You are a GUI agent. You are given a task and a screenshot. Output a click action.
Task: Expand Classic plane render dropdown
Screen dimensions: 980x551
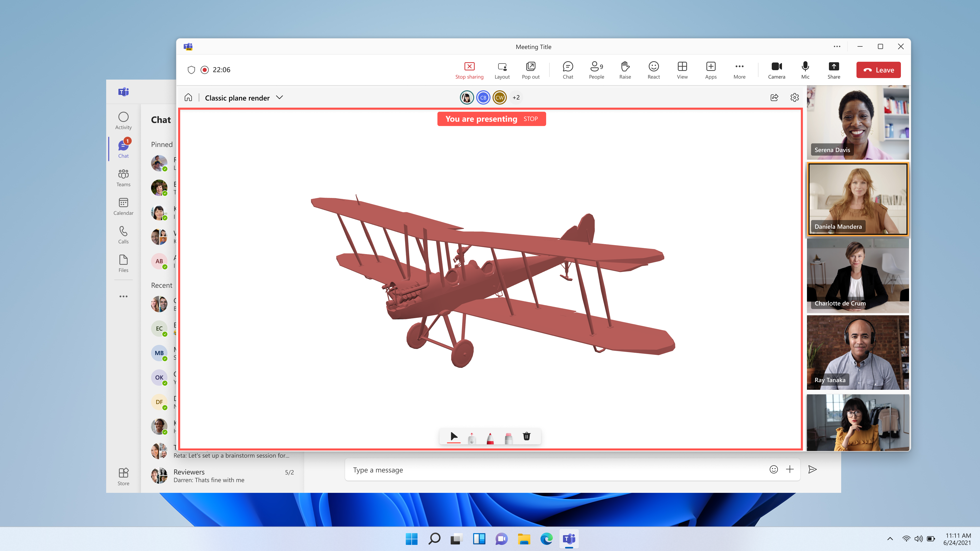(x=279, y=97)
